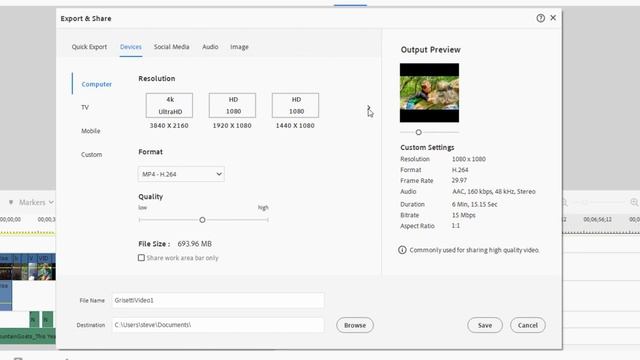The height and width of the screenshot is (360, 640).
Task: Pick the HD 1080 1920 X 1080 preset
Action: (232, 105)
